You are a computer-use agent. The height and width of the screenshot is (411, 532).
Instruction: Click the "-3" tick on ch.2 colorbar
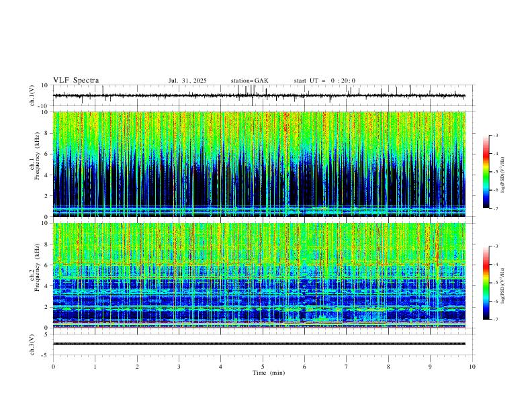coord(496,246)
